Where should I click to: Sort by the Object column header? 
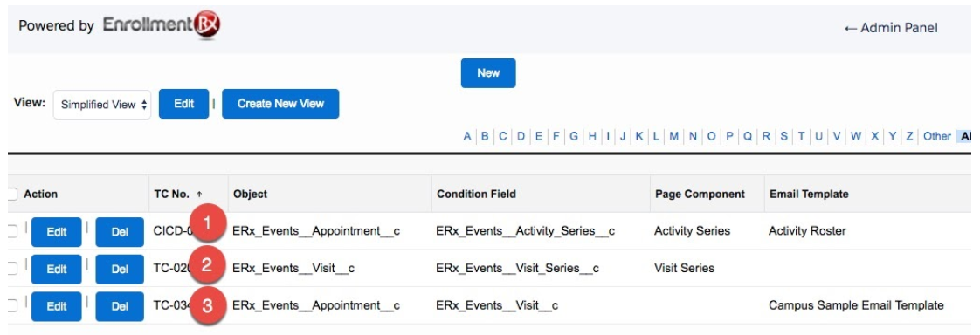pos(250,194)
